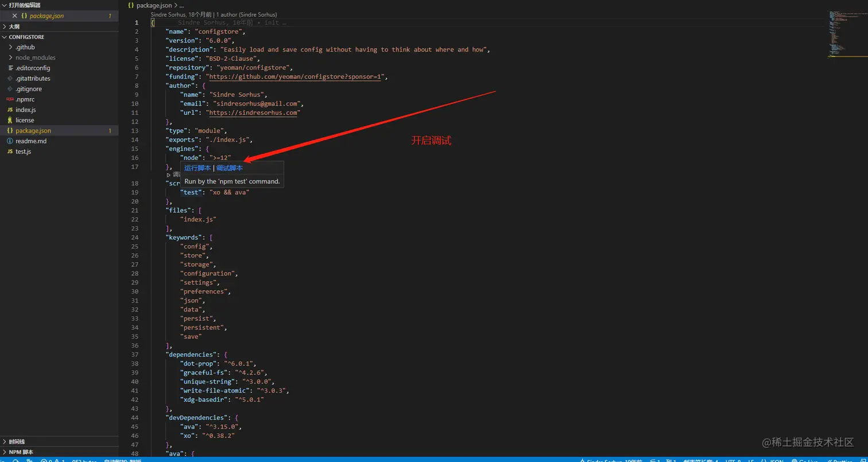Image resolution: width=868 pixels, height=462 pixels.
Task: Click the braces icon in the editor breadcrumb
Action: pos(131,5)
